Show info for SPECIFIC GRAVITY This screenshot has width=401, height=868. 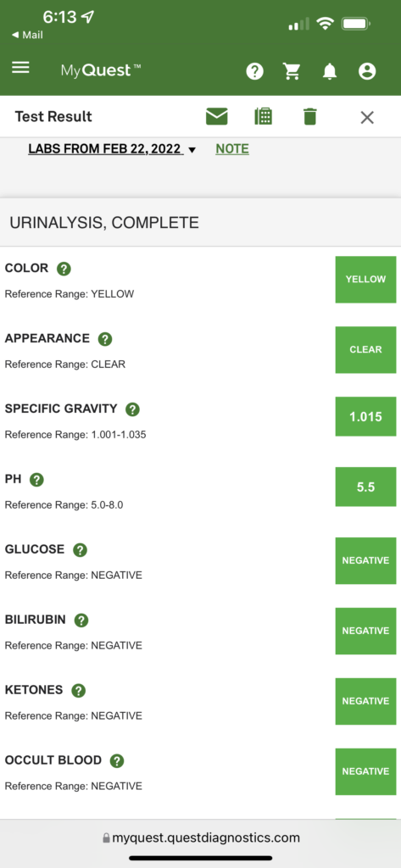[132, 409]
